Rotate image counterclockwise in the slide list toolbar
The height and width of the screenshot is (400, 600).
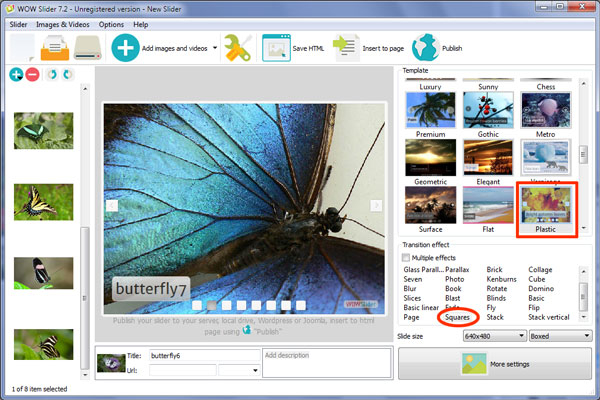(52, 74)
